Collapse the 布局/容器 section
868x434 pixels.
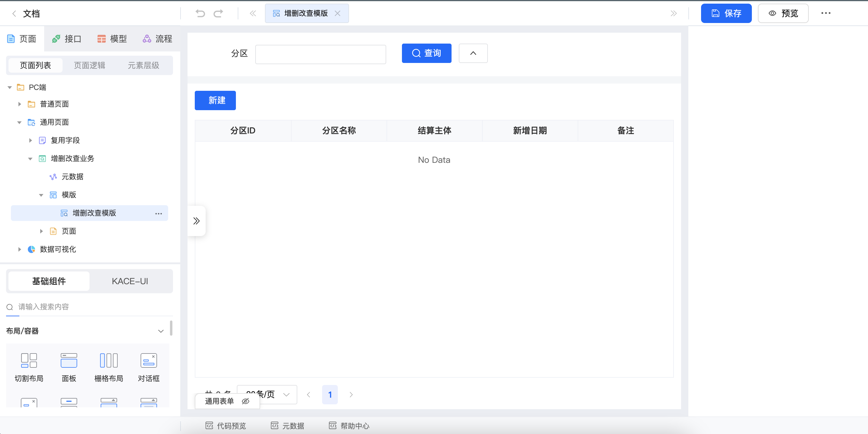pos(161,331)
